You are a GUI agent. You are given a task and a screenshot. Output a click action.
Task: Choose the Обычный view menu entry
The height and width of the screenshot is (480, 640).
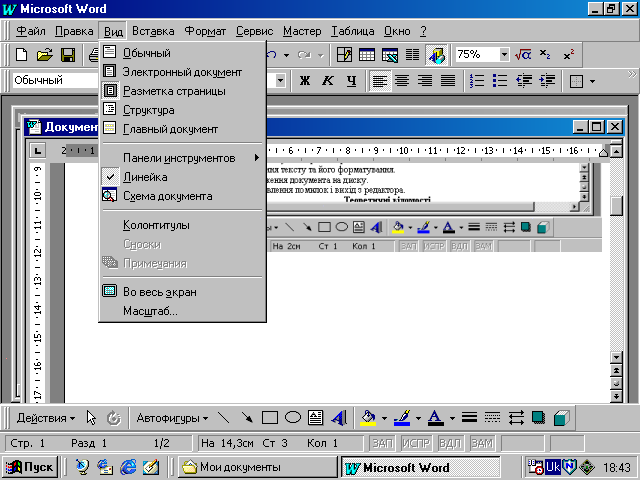[x=182, y=53]
